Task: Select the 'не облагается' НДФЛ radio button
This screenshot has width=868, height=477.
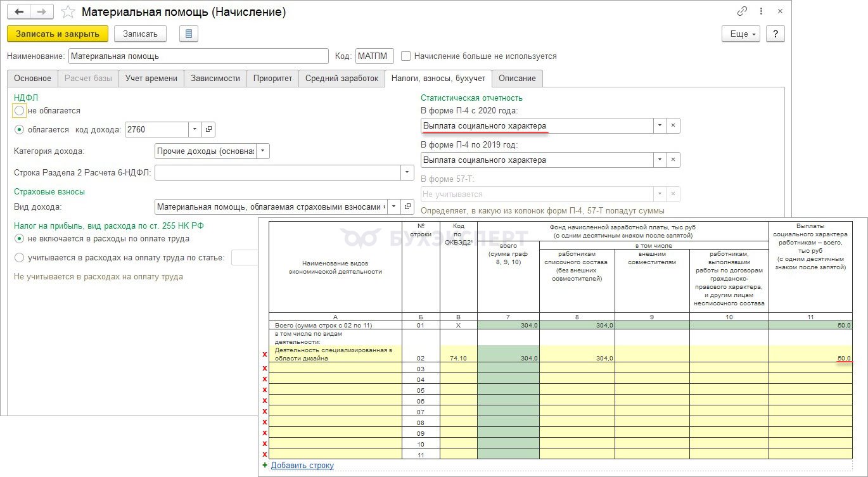Action: [x=20, y=111]
